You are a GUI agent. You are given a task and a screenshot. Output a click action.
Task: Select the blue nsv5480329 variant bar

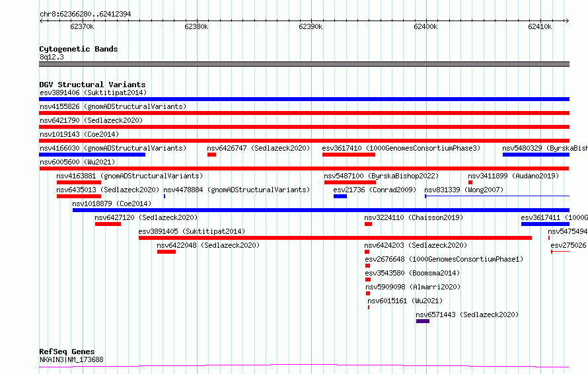pos(536,155)
